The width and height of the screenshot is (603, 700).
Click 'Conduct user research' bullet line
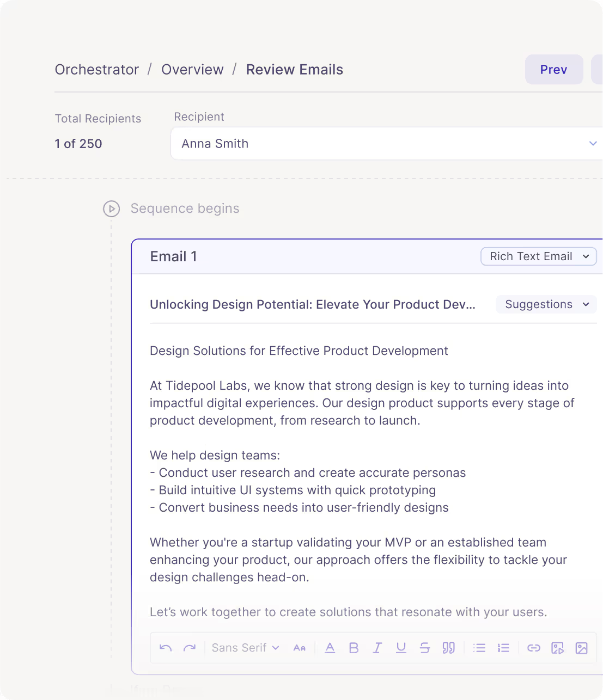coord(308,472)
